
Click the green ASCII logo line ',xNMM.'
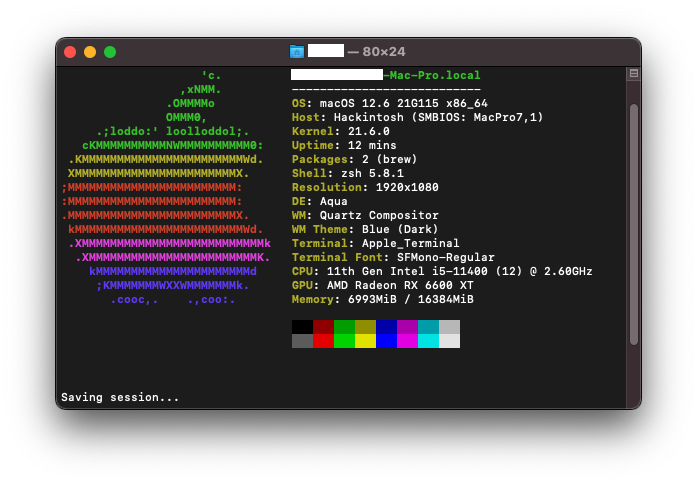pyautogui.click(x=200, y=89)
